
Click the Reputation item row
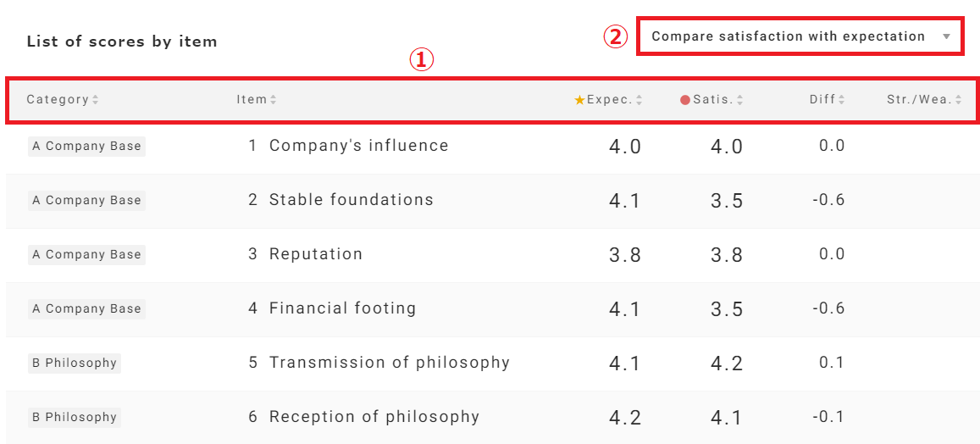click(315, 254)
